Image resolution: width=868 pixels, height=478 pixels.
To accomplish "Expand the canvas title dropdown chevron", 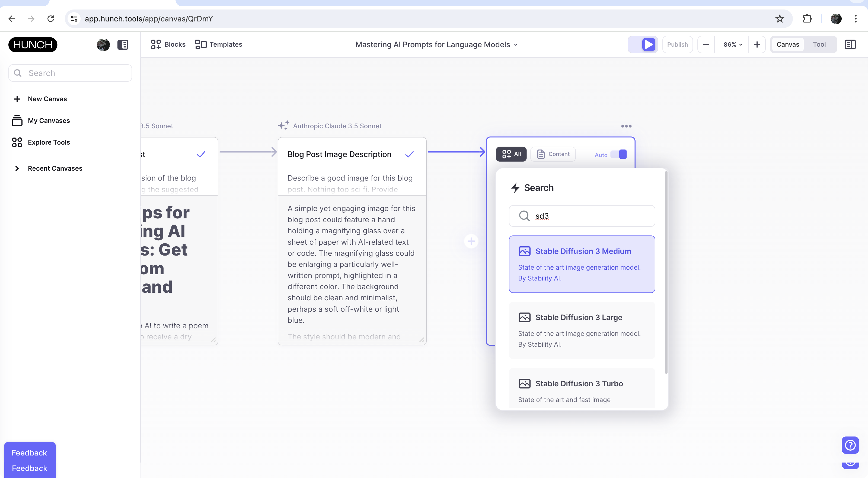I will pyautogui.click(x=516, y=45).
